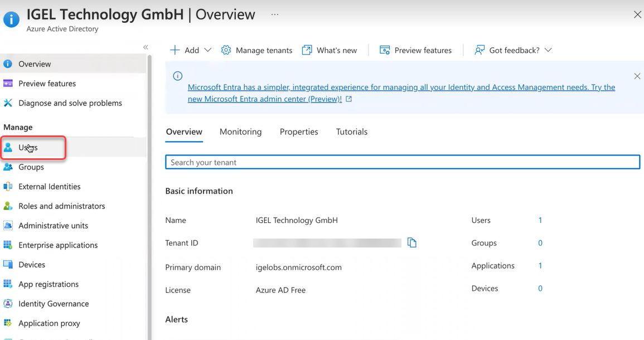Viewport: 644px width, 340px height.
Task: Open Roles and administrators
Action: coord(61,206)
